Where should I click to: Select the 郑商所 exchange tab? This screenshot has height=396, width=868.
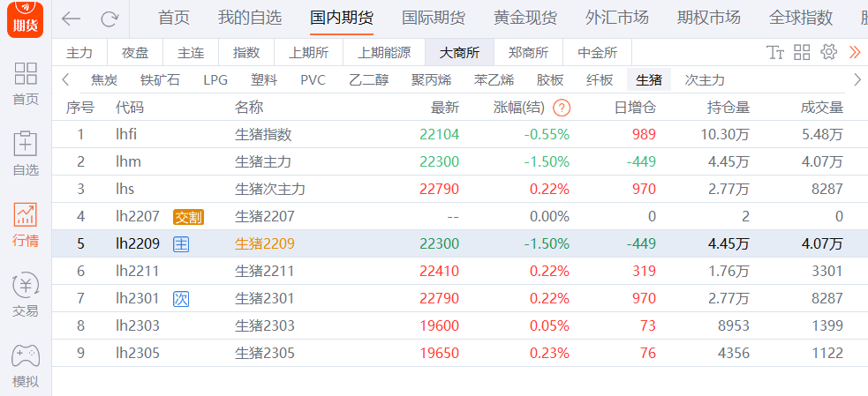[529, 53]
